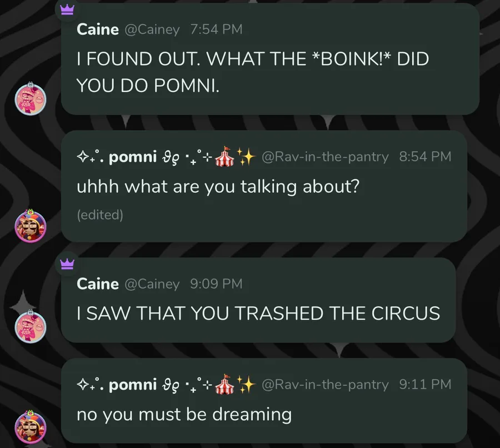Click the pomni display name on the 8:54 PM message
Screen dimensions: 500x448
click(x=133, y=157)
